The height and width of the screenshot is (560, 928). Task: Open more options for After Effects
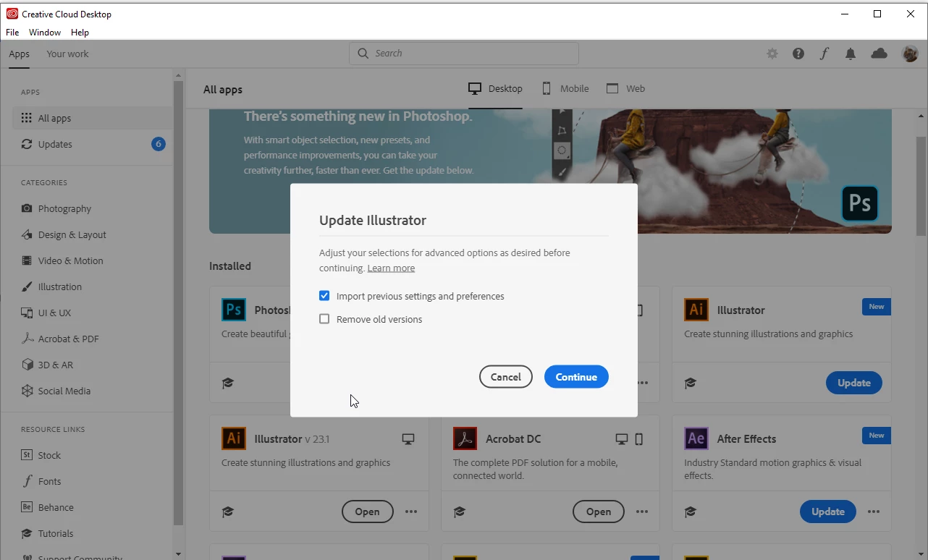[x=874, y=512]
